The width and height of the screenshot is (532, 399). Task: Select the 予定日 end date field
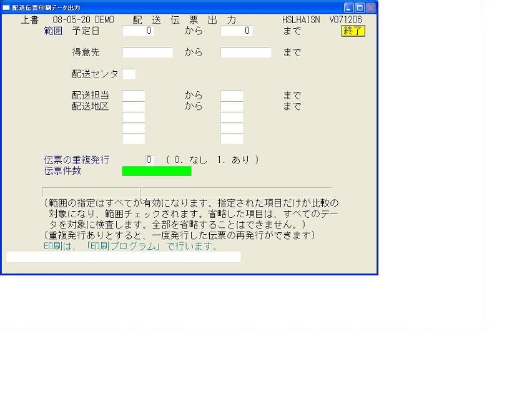point(236,31)
